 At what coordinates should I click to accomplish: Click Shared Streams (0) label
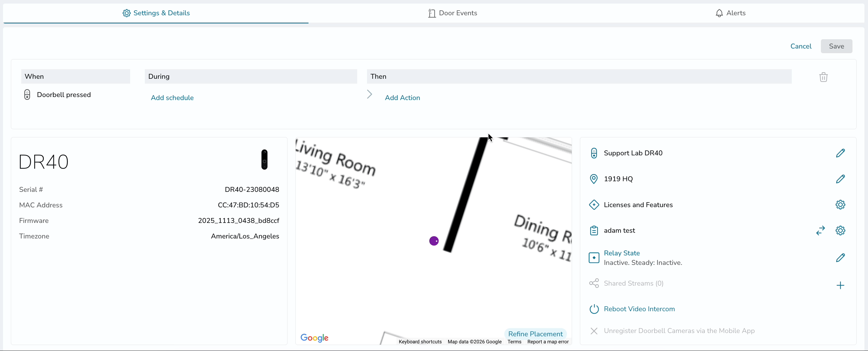(x=634, y=283)
